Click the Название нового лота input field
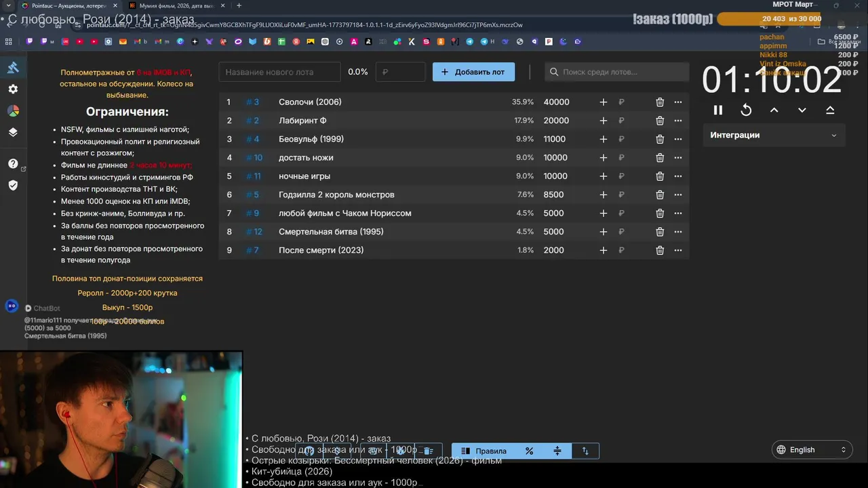 tap(279, 72)
